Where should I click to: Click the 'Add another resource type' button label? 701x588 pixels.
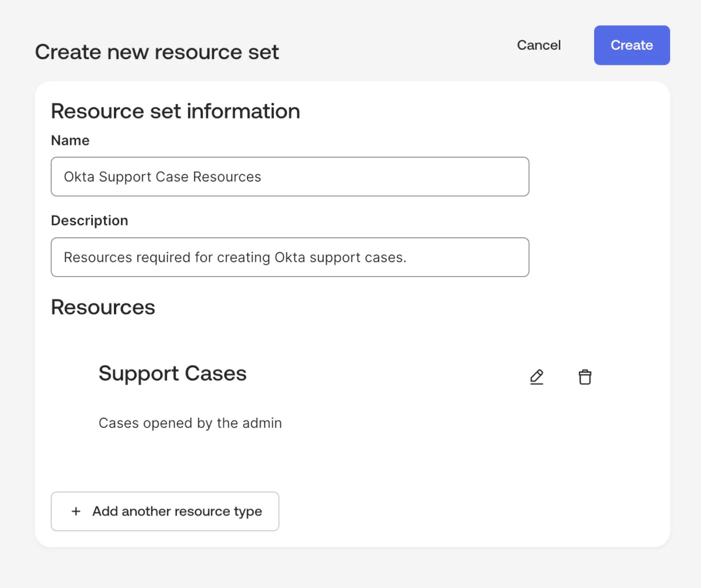[x=177, y=511]
